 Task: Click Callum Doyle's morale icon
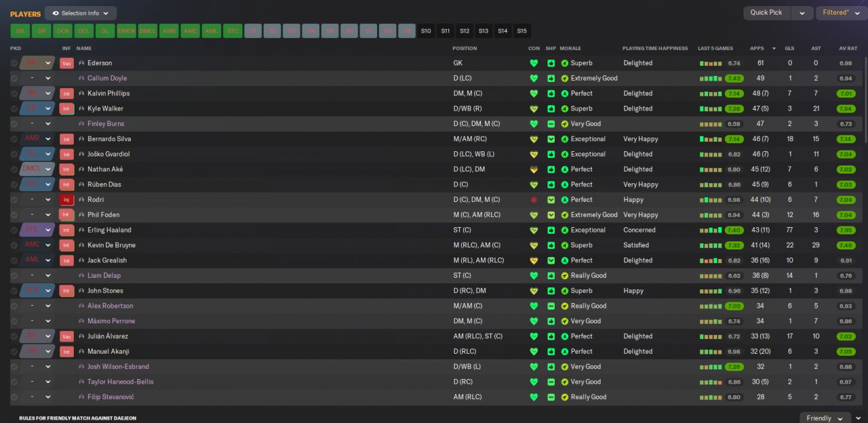tap(565, 78)
